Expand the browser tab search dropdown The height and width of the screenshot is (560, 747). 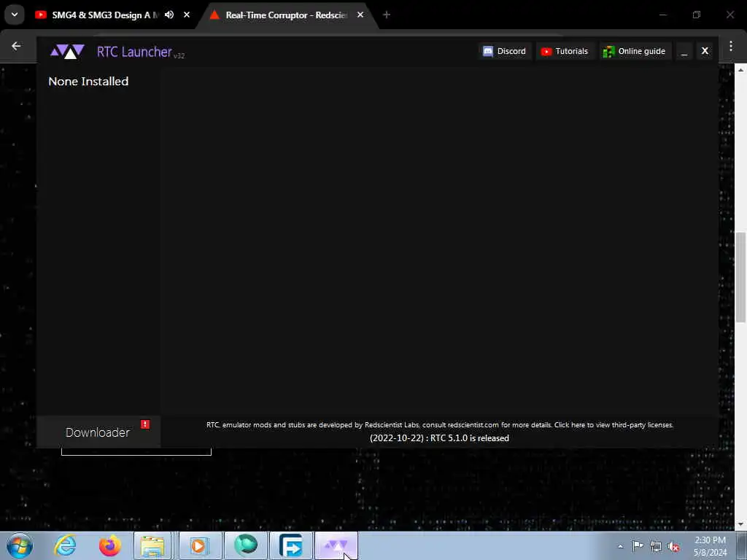[x=15, y=15]
